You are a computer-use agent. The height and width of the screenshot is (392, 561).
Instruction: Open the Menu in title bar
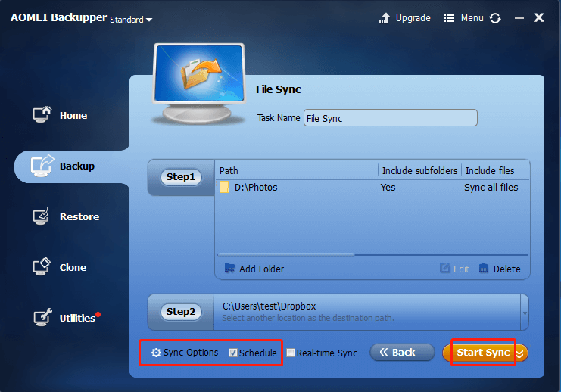(463, 18)
